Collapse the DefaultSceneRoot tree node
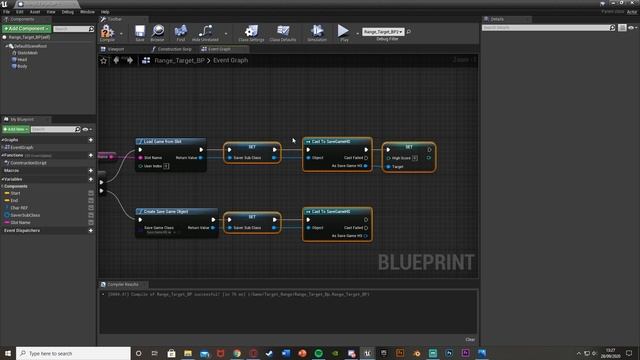The image size is (640, 360). point(7,46)
